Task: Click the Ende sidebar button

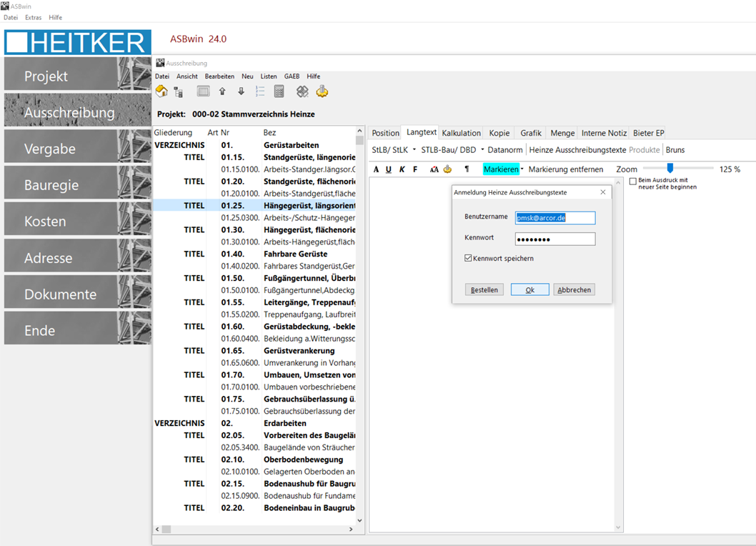Action: pyautogui.click(x=78, y=328)
